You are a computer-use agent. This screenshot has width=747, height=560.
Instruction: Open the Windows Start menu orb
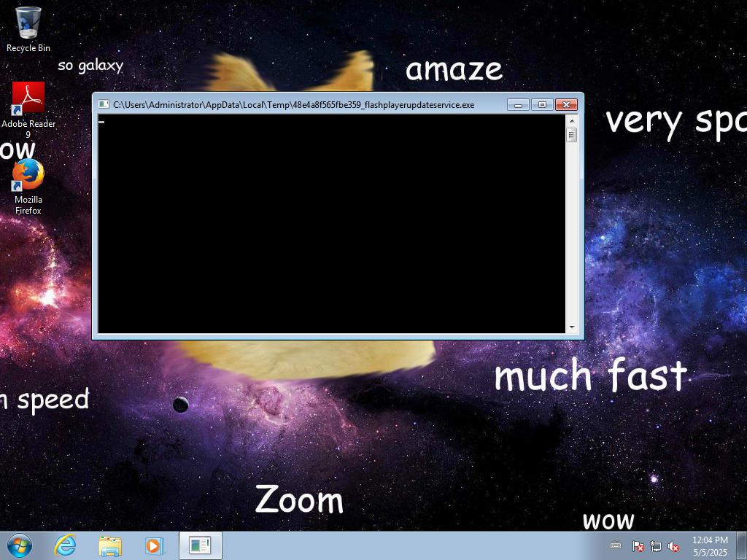point(20,545)
